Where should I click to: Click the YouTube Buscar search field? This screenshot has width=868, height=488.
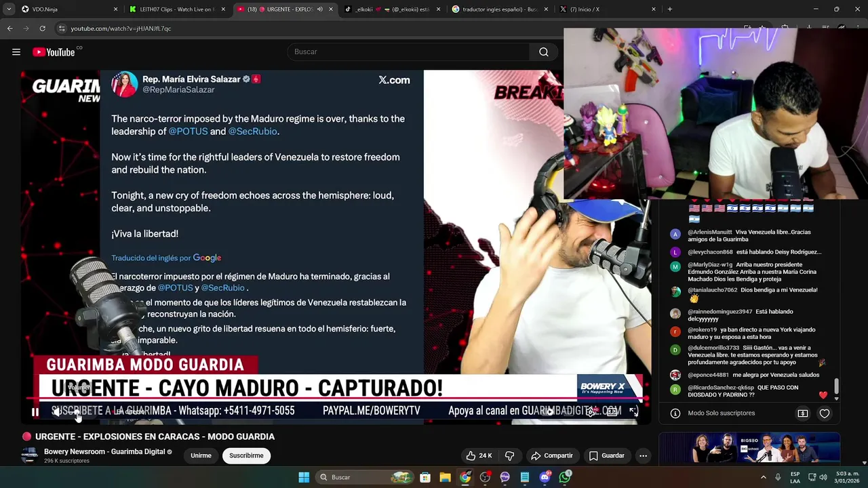(408, 52)
